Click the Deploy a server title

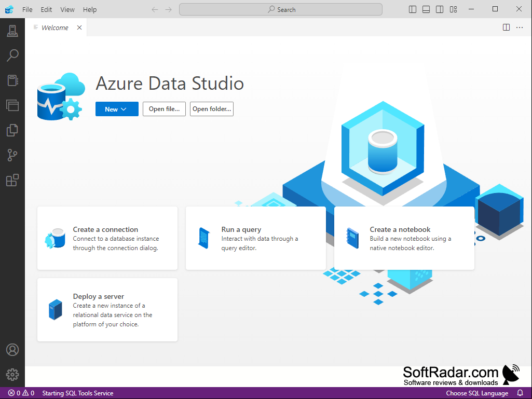pos(99,296)
